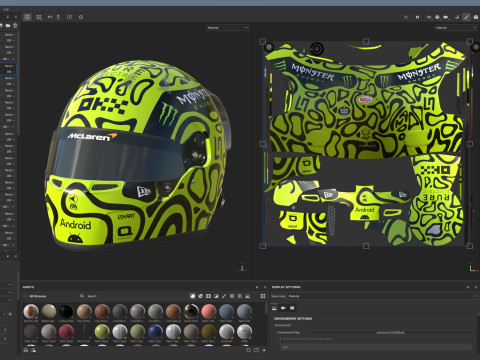Viewport: 480px width, 360px height.
Task: Filter assets by textures grid icon
Action: (x=240, y=296)
